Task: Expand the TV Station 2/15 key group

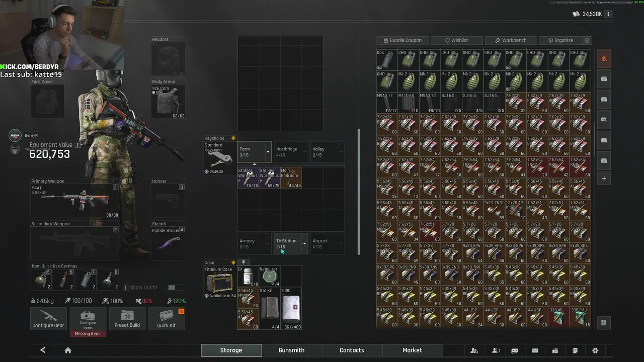Action: [x=290, y=243]
